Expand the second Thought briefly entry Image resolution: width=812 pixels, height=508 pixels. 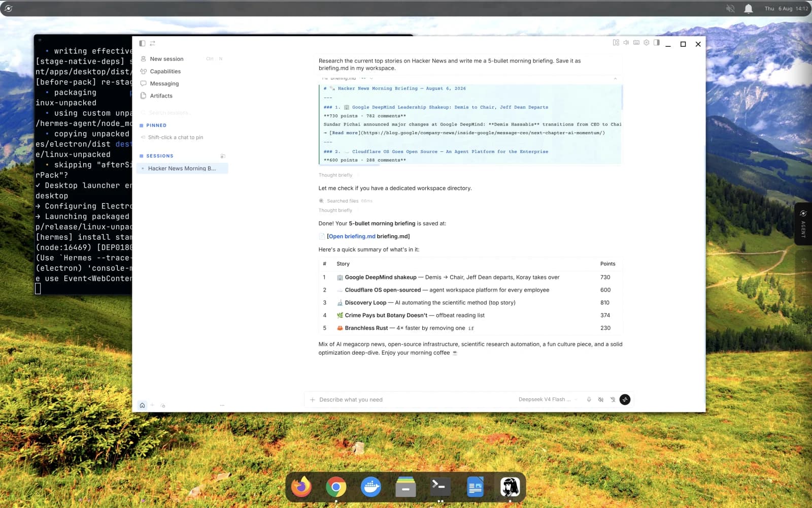[x=335, y=210]
